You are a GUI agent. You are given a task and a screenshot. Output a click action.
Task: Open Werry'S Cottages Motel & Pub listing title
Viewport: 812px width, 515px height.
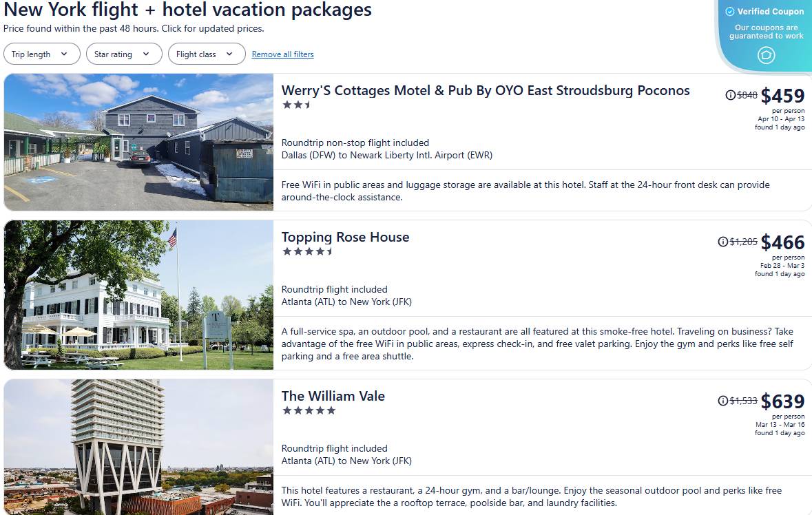click(486, 90)
